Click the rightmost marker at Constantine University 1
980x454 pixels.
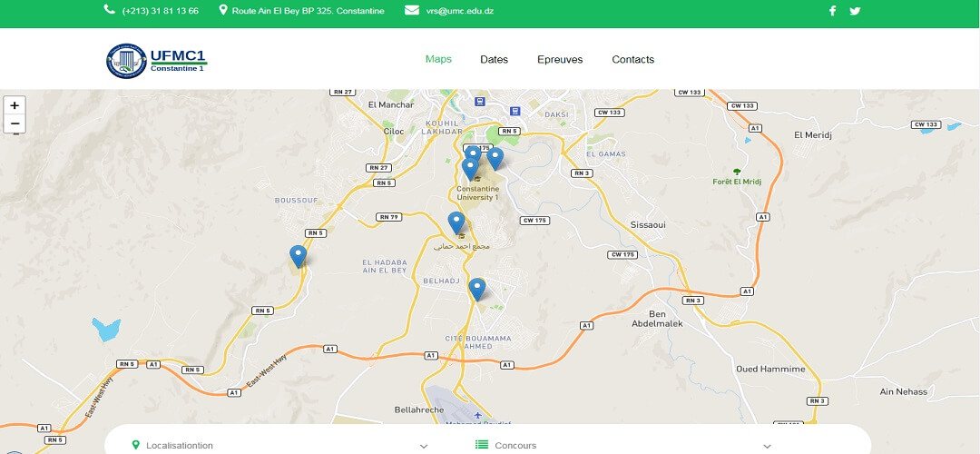495,158
